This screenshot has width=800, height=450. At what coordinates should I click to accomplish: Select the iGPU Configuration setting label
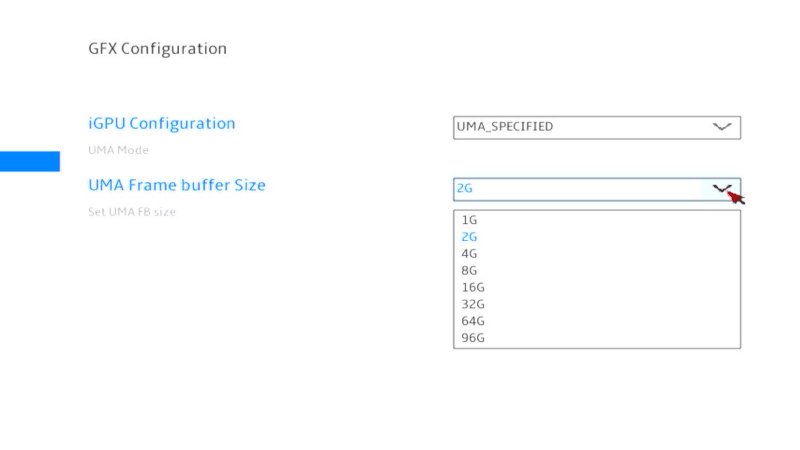click(162, 124)
